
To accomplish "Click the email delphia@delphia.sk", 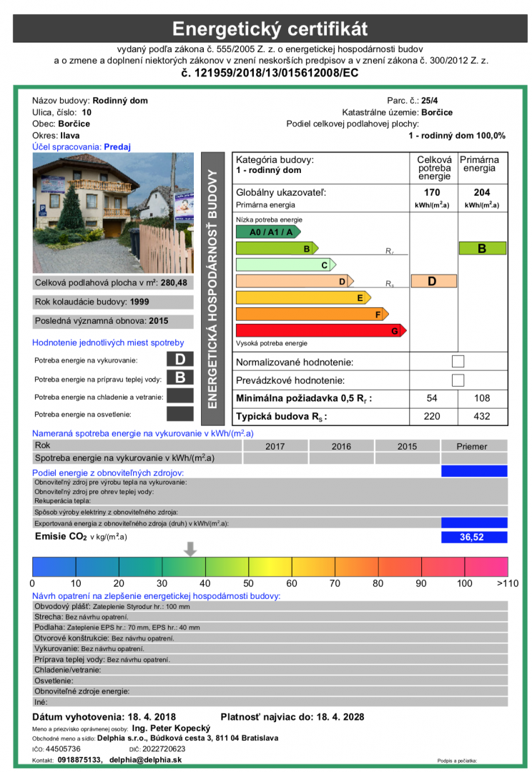I will coord(145,760).
